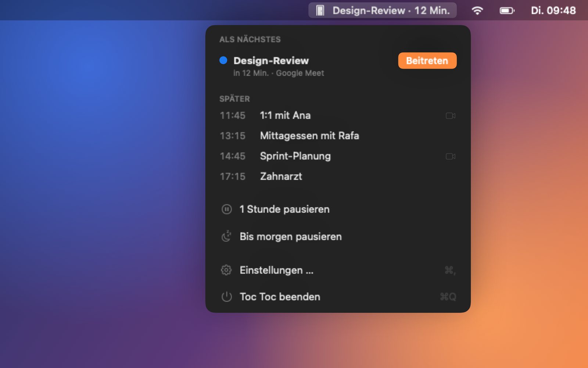
Task: Click the 13:15 time label
Action: point(233,136)
